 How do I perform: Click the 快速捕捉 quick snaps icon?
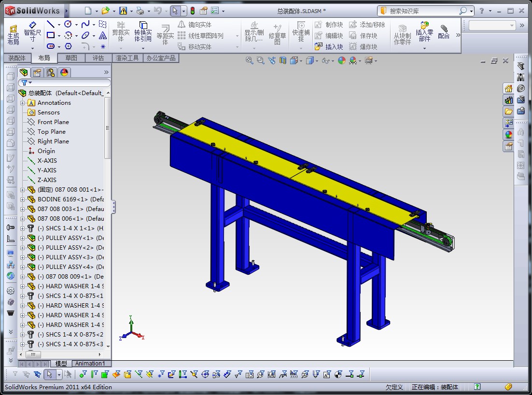301,32
